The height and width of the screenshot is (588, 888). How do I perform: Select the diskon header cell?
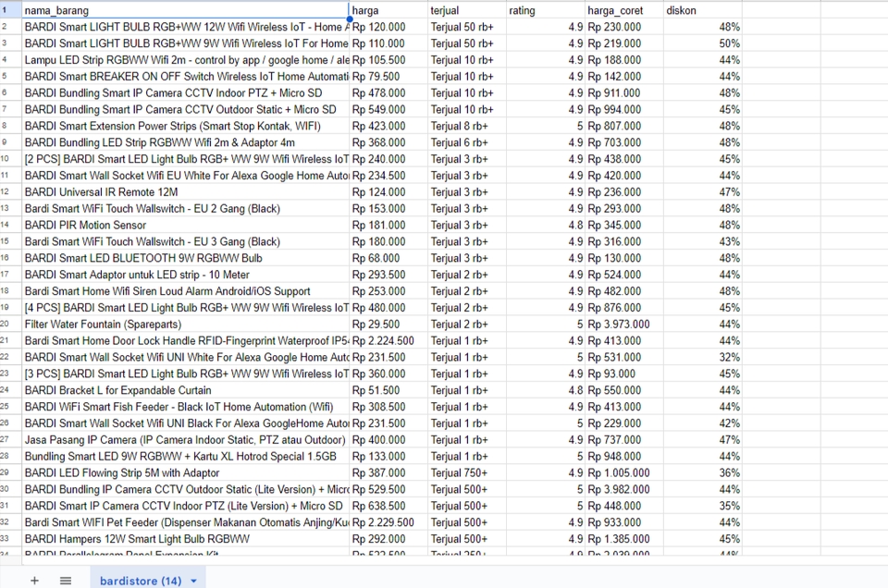click(703, 10)
